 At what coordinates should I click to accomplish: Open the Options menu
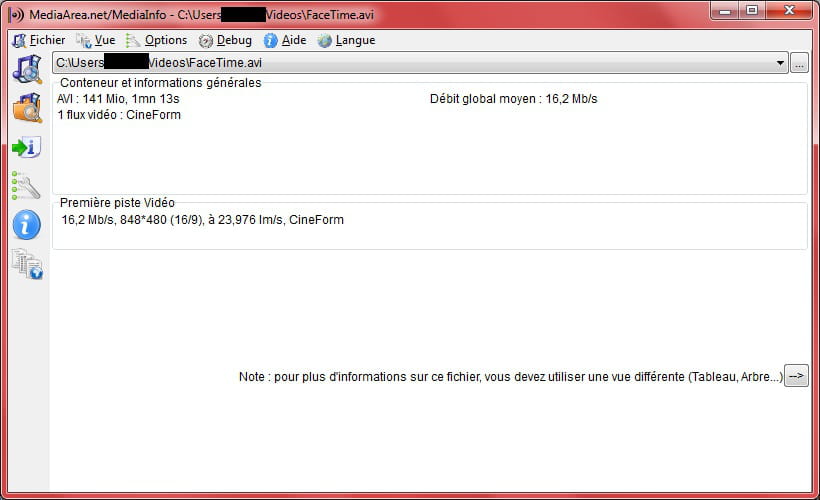pyautogui.click(x=156, y=40)
